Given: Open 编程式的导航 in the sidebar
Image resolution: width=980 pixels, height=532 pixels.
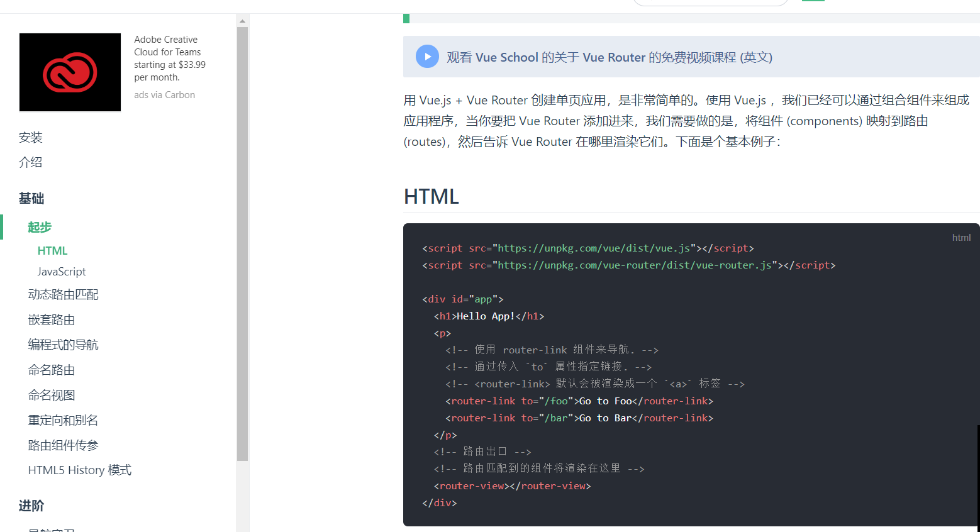Looking at the screenshot, I should (x=63, y=345).
